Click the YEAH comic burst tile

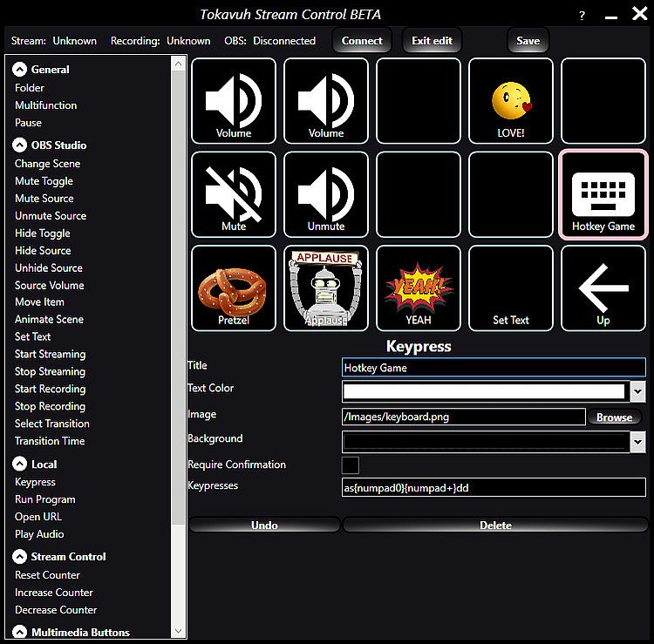click(419, 288)
